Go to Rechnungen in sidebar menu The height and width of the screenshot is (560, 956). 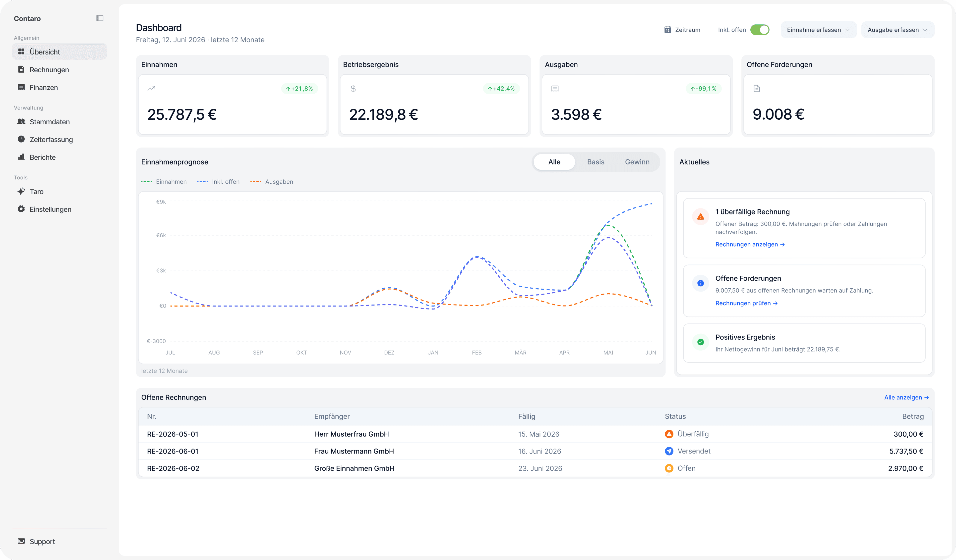(x=60, y=69)
